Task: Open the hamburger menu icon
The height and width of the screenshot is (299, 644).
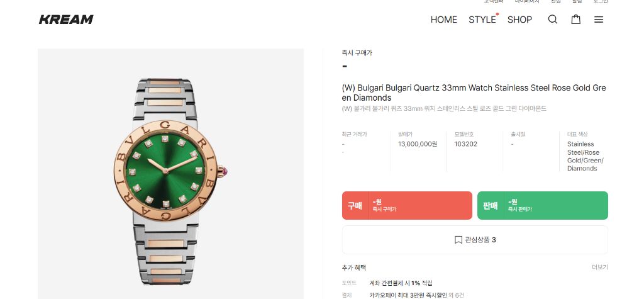Action: click(599, 20)
